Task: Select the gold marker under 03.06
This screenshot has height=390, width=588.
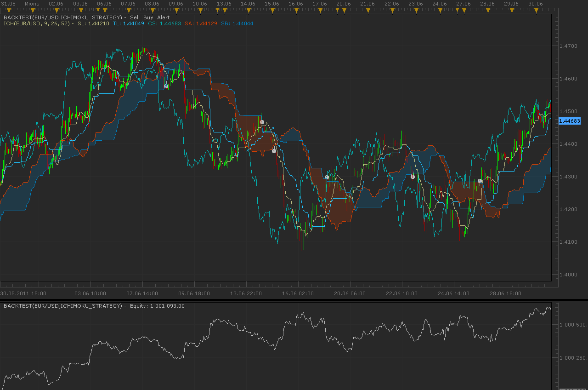Action: pos(80,10)
